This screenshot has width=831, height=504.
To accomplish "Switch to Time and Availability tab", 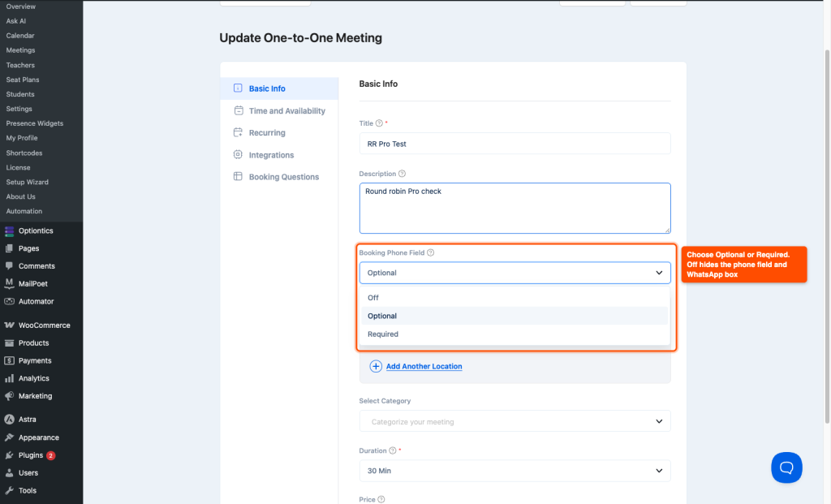I will click(279, 110).
